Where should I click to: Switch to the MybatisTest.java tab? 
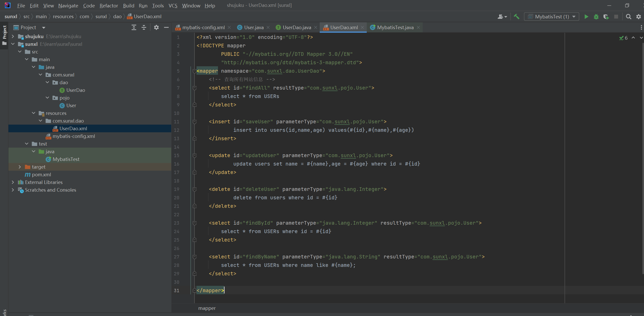point(395,27)
